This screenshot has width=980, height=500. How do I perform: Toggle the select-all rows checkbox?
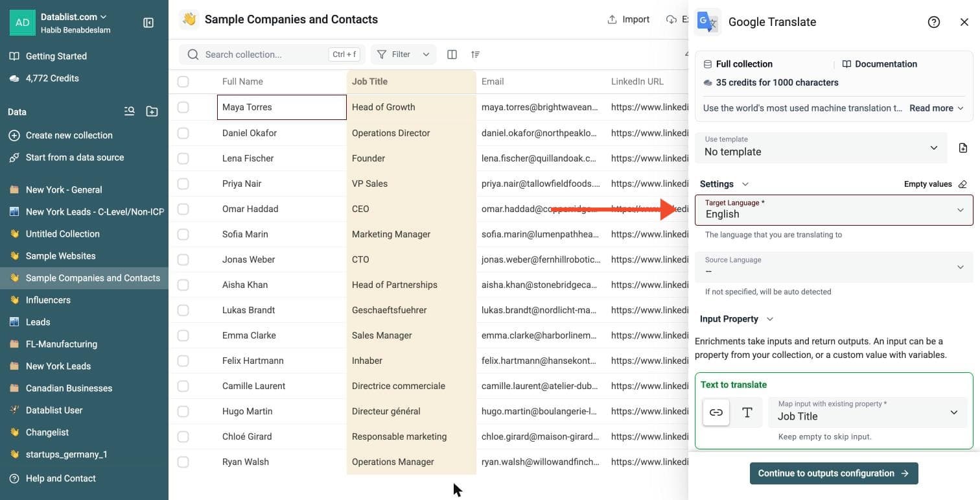point(183,82)
